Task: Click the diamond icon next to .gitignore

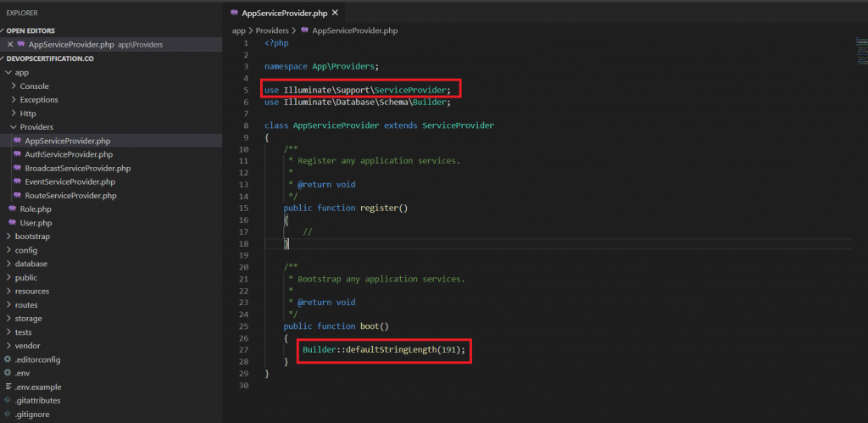Action: pos(8,414)
